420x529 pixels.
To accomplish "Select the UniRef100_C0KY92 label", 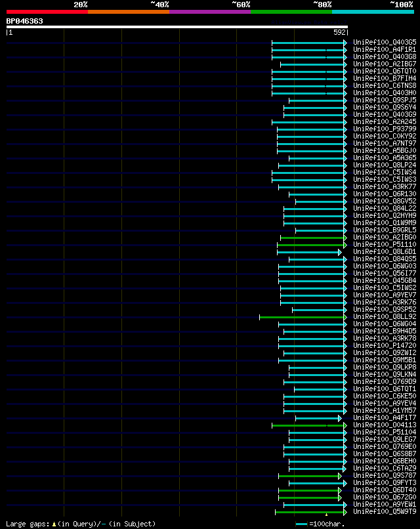I will coord(385,137).
